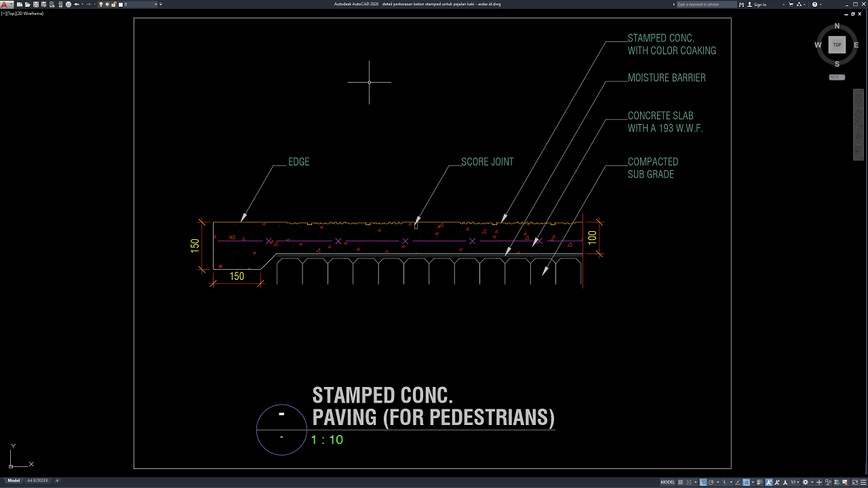The image size is (868, 488).
Task: Switch to the A4 BORDER layout tab
Action: pyautogui.click(x=37, y=481)
